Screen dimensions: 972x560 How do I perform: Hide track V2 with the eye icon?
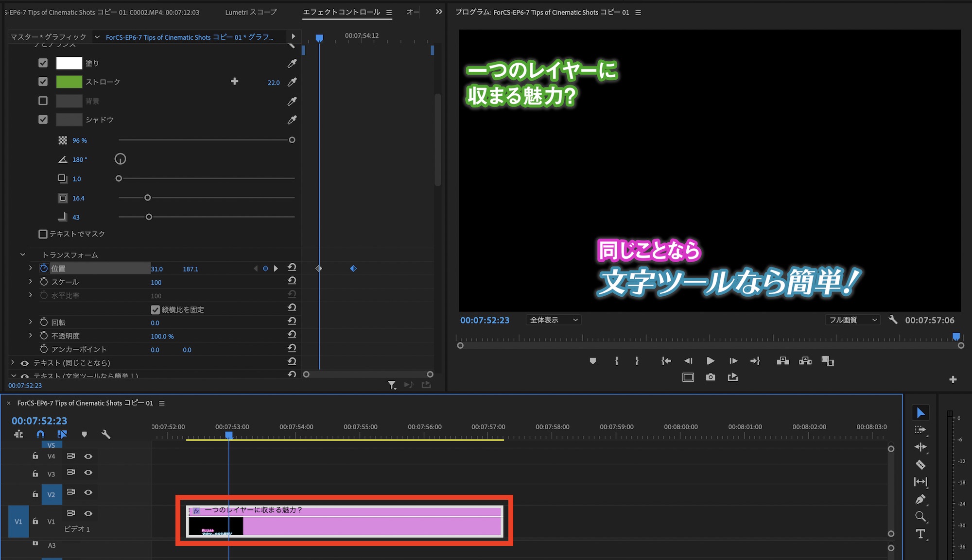pyautogui.click(x=88, y=492)
